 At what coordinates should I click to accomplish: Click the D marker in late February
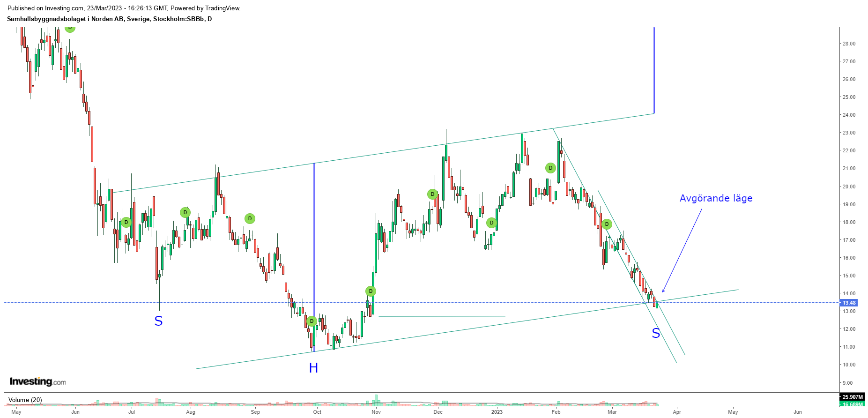coord(607,224)
